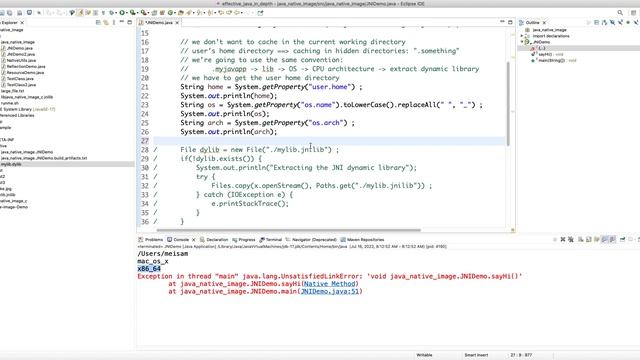Open the Navigator (Deprecated) tab

pos(311,240)
